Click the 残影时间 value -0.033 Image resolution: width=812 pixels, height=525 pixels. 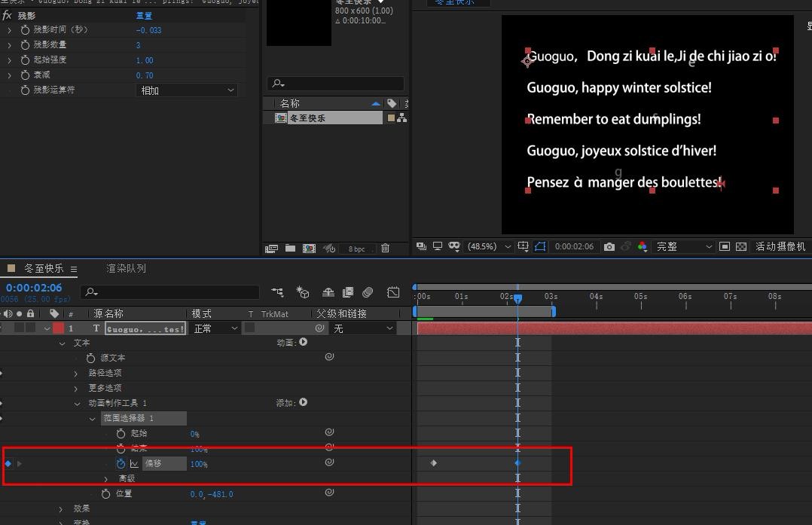pyautogui.click(x=148, y=30)
